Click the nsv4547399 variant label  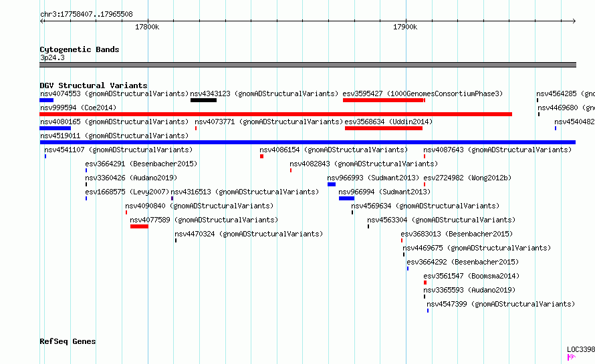[x=501, y=304]
